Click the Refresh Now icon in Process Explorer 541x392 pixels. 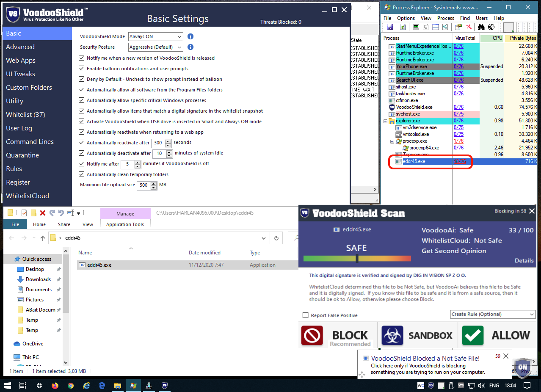[x=403, y=27]
